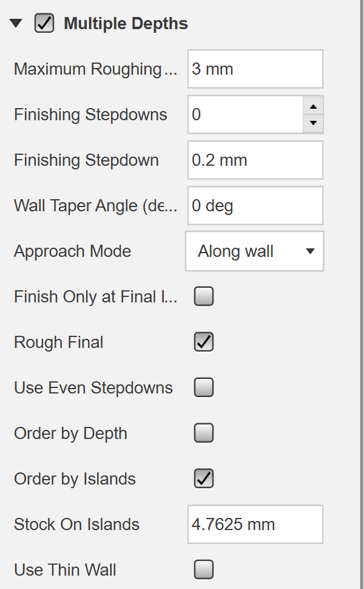
Task: Click the Multiple Depths section title
Action: (x=126, y=24)
